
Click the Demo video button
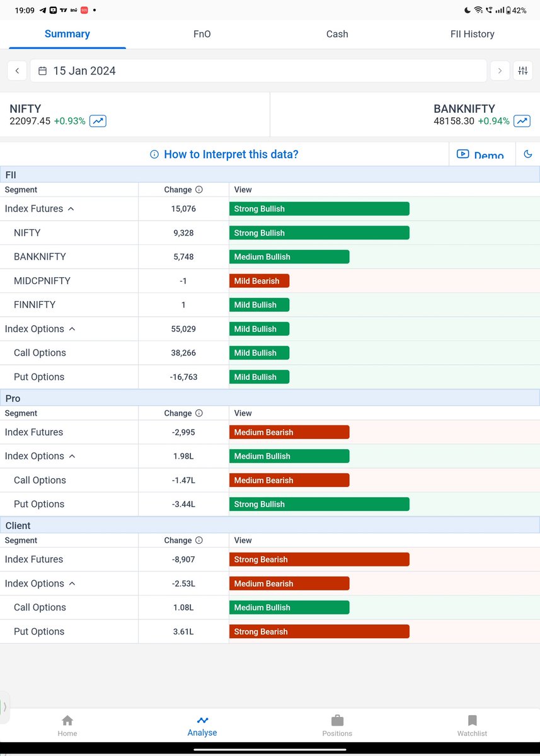click(x=481, y=154)
